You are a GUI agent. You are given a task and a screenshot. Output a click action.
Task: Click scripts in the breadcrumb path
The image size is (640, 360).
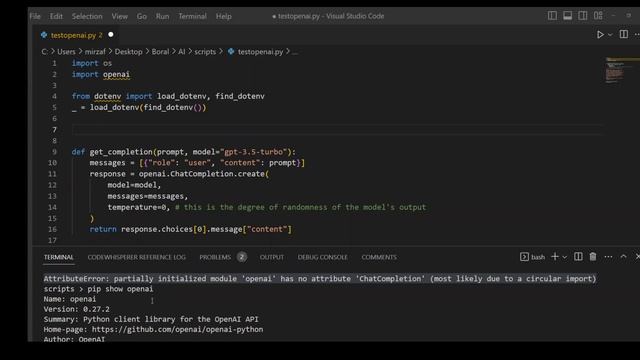coord(205,52)
